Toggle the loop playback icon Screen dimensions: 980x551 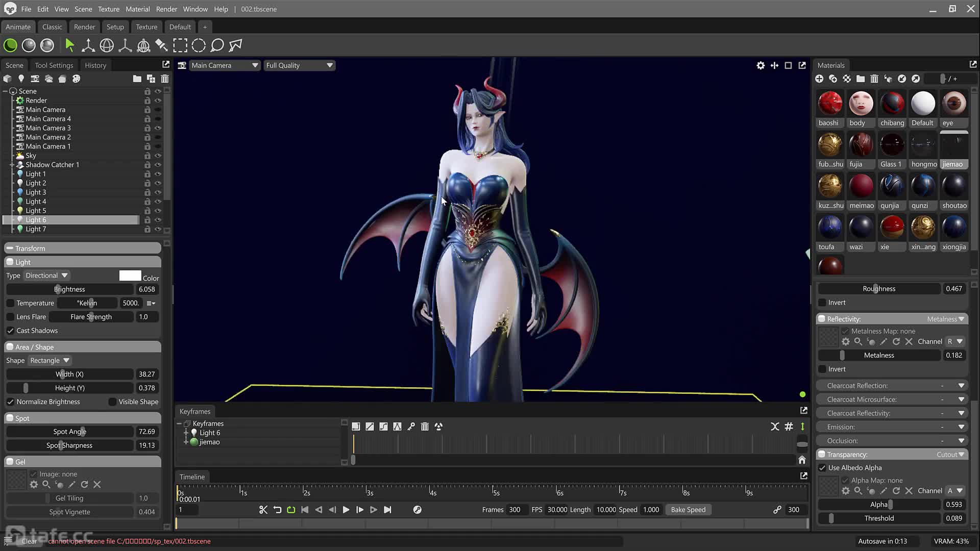pyautogui.click(x=291, y=510)
